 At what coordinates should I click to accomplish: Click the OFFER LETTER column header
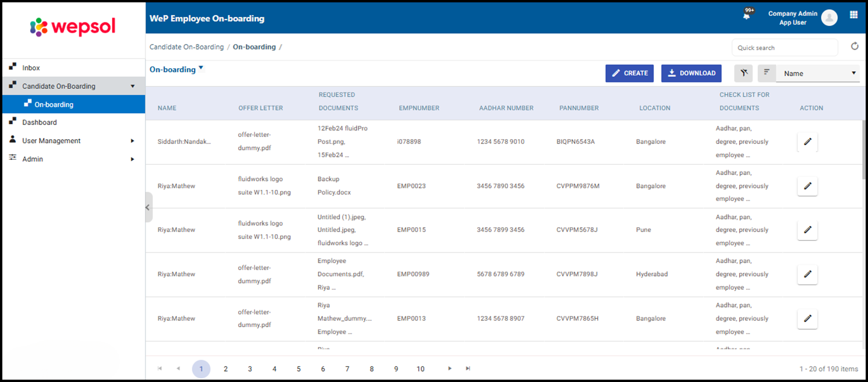[x=261, y=108]
